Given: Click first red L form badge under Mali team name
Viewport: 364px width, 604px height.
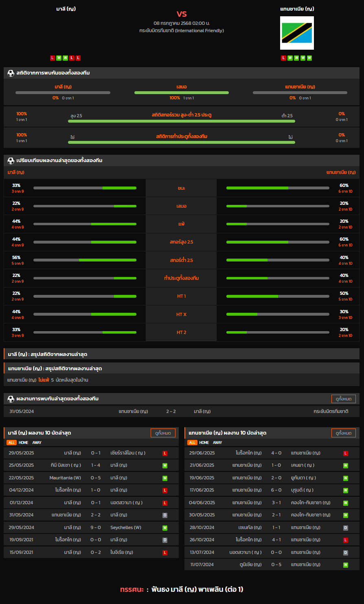Looking at the screenshot, I should point(53,58).
